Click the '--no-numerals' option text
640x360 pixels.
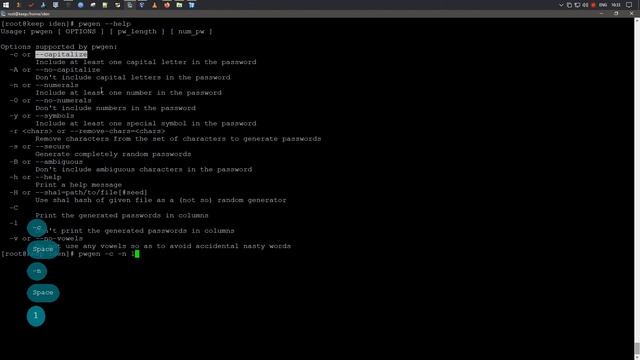[x=63, y=100]
